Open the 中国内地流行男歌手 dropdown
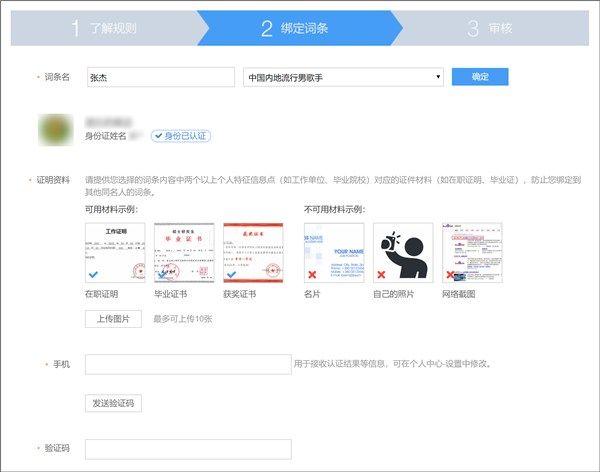Viewport: 600px width, 472px height. tap(343, 77)
